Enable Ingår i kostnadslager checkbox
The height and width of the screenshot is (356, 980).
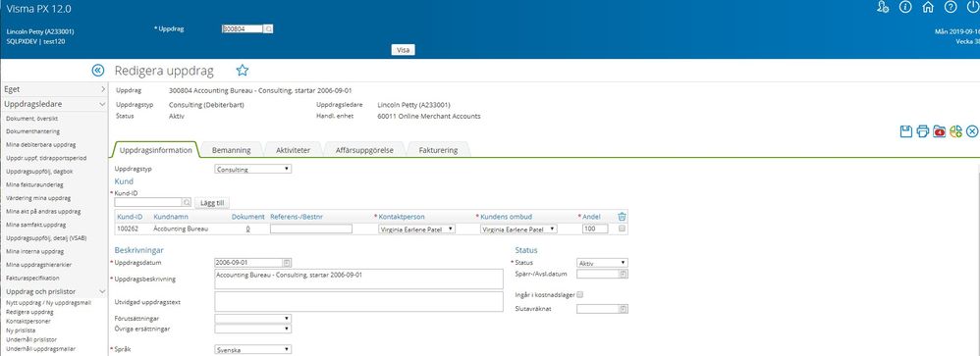(x=580, y=294)
